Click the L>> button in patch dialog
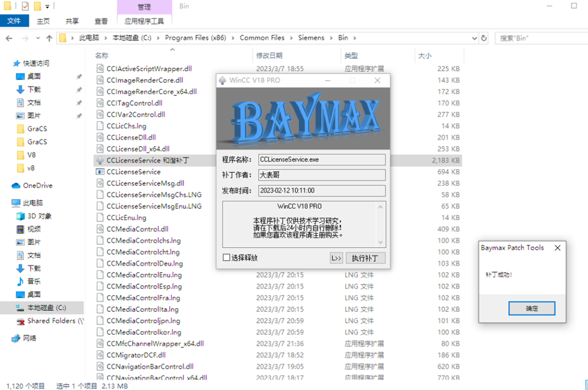The image size is (588, 390). (x=336, y=258)
